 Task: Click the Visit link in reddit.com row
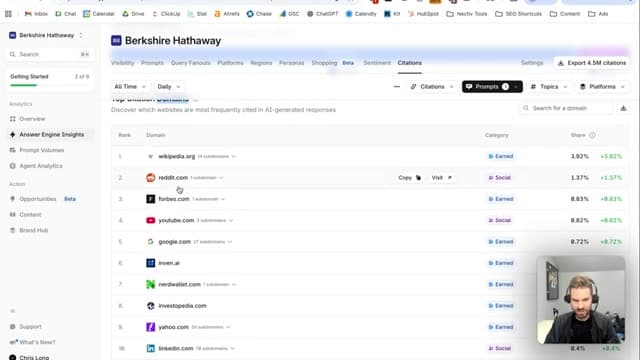[442, 178]
